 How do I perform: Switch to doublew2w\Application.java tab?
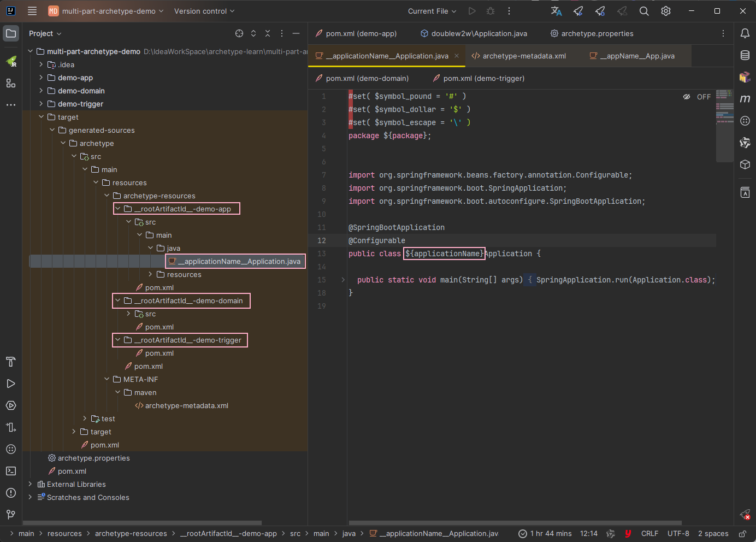tap(474, 33)
